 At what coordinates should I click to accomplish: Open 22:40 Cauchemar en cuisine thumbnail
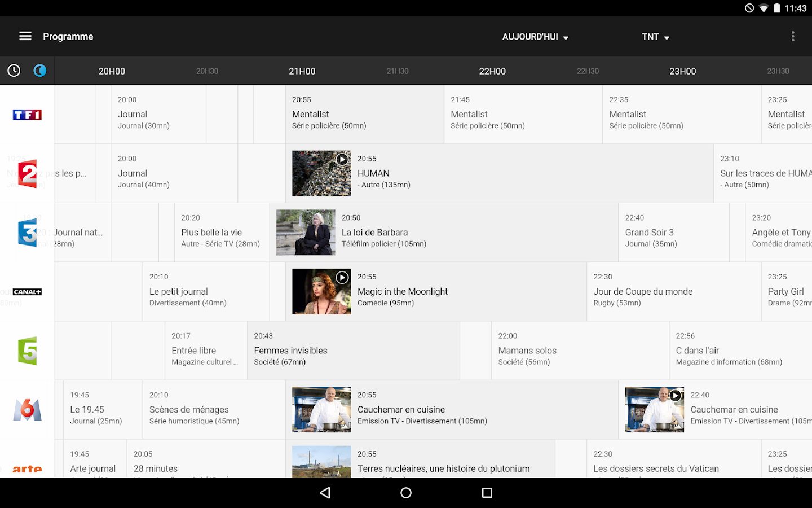655,410
